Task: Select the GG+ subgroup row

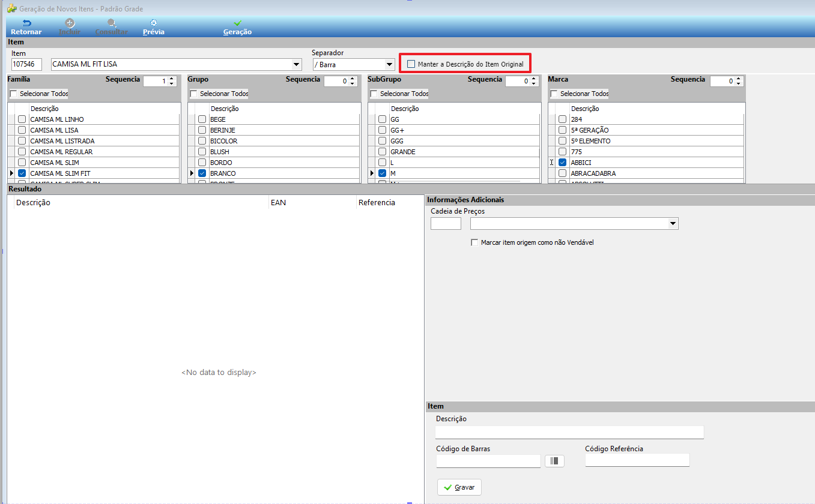Action: [x=454, y=130]
